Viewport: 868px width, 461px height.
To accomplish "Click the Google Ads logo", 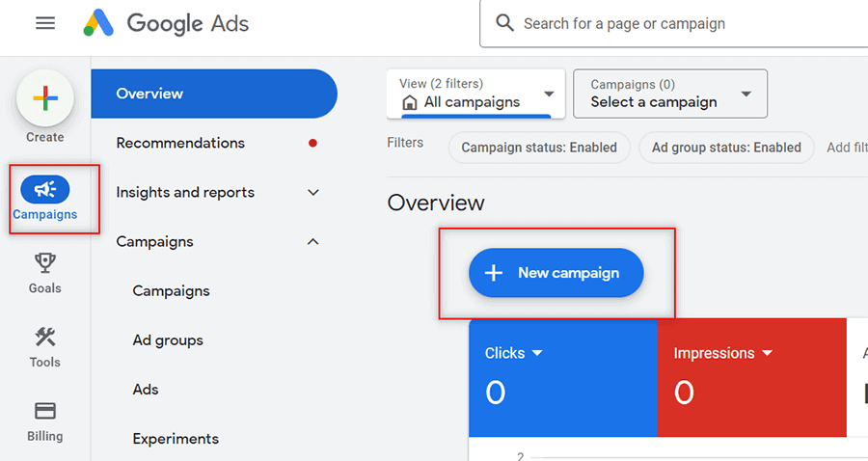I will [x=166, y=23].
